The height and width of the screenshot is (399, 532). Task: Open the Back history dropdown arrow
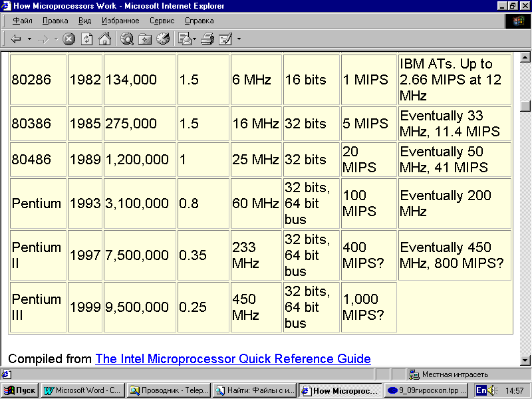29,39
